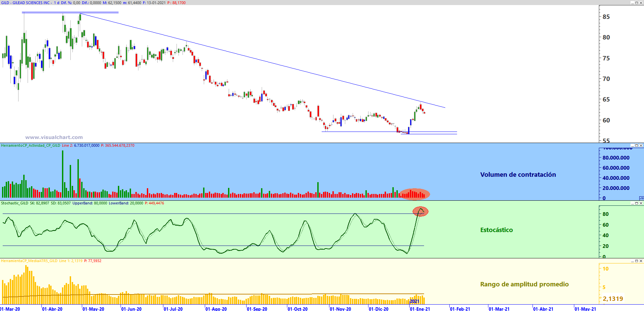The image size is (644, 311).
Task: Select the 'HerramientaCP_MediaATR5_GILD' indicator label
Action: pos(29,261)
